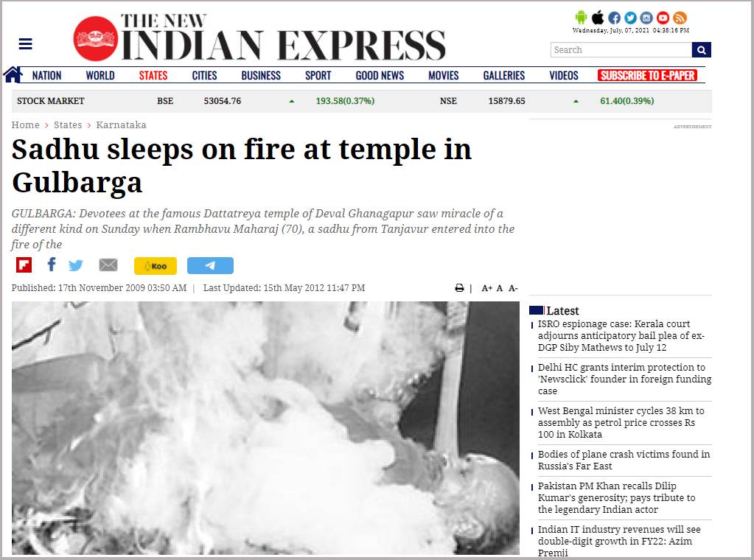Share article on Koo
This screenshot has height=560, width=754.
pos(156,266)
